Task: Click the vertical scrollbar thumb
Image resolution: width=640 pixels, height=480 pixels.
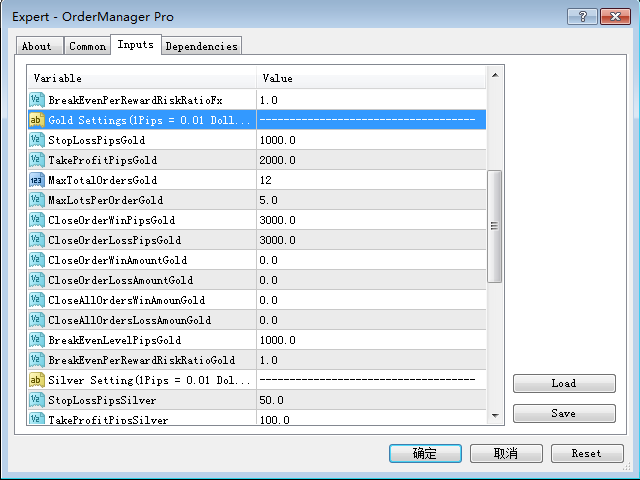Action: (495, 226)
